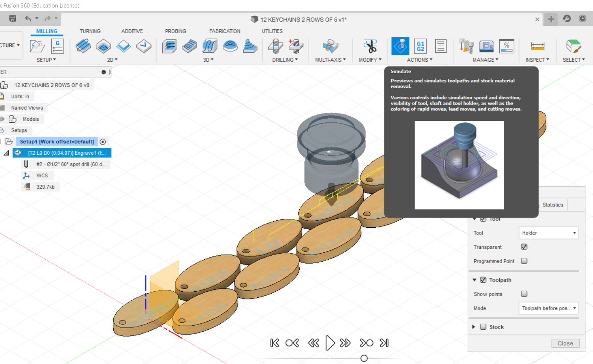The height and width of the screenshot is (364, 593).
Task: Redo the last undone action
Action: pyautogui.click(x=47, y=18)
